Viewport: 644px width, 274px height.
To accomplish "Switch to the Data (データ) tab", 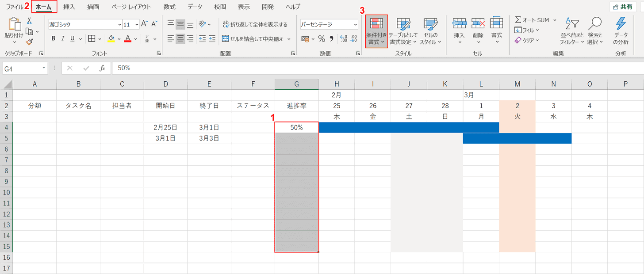I will tap(195, 7).
